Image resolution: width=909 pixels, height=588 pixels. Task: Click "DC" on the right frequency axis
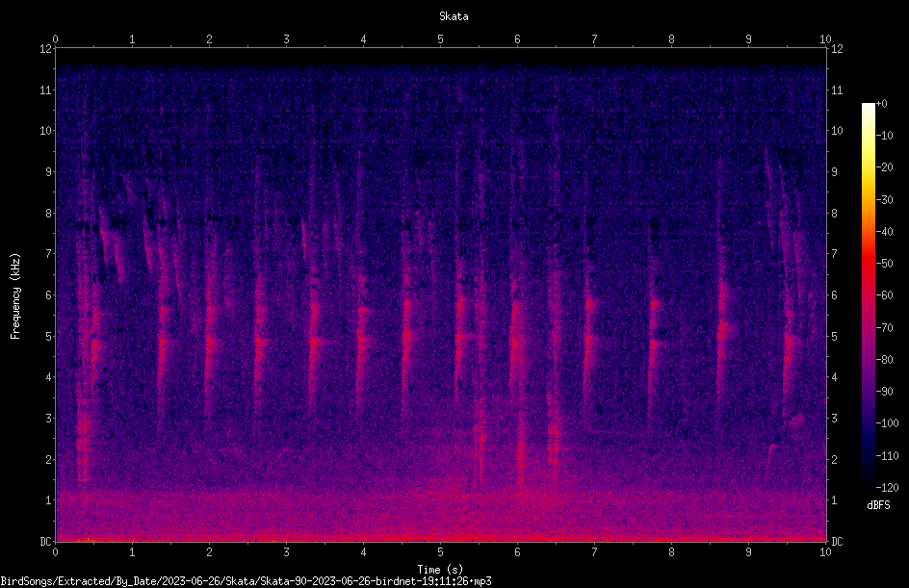coord(837,541)
